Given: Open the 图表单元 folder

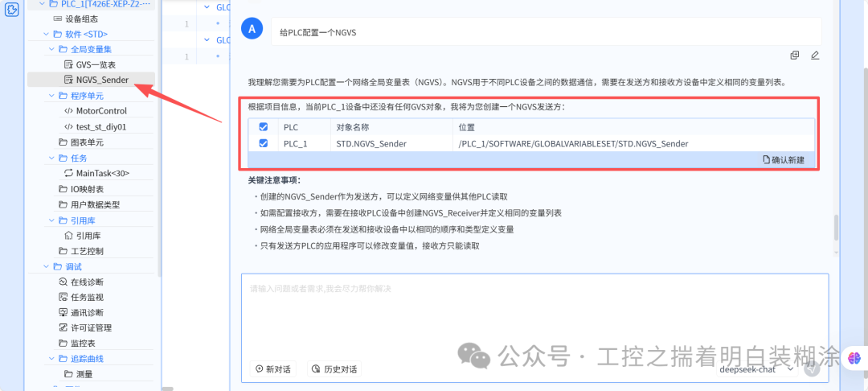Looking at the screenshot, I should coord(81,142).
